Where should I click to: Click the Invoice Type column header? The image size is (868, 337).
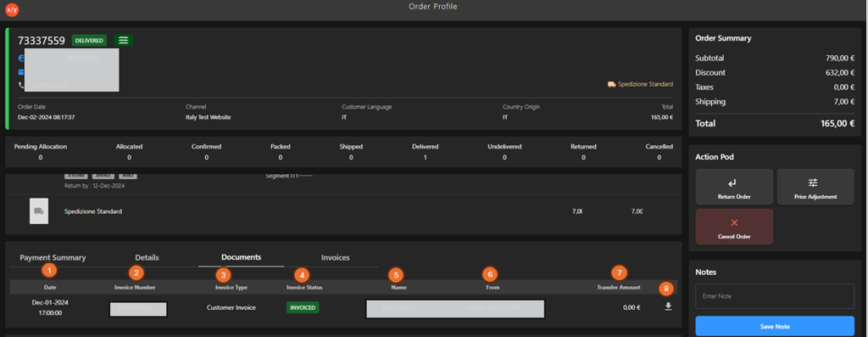[231, 287]
